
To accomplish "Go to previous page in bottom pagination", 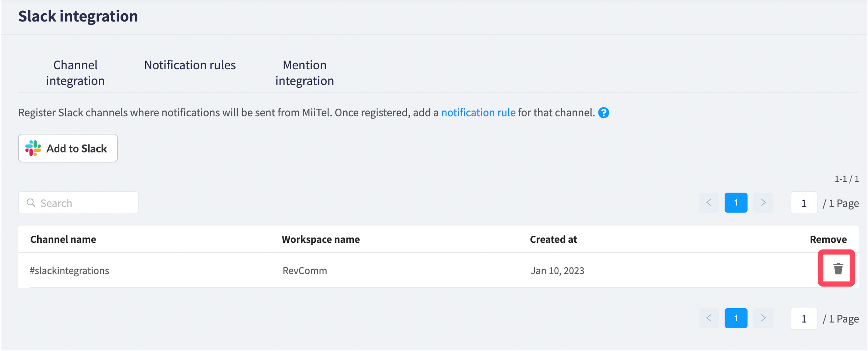I will click(x=708, y=318).
